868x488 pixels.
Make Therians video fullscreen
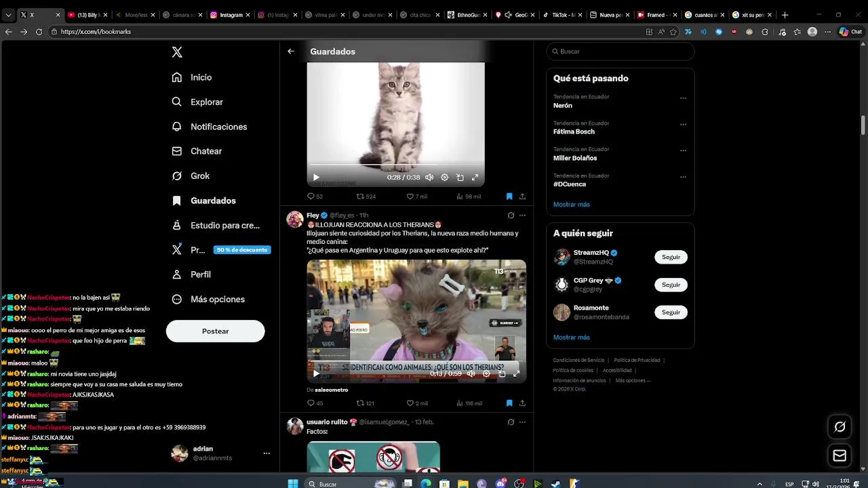516,373
